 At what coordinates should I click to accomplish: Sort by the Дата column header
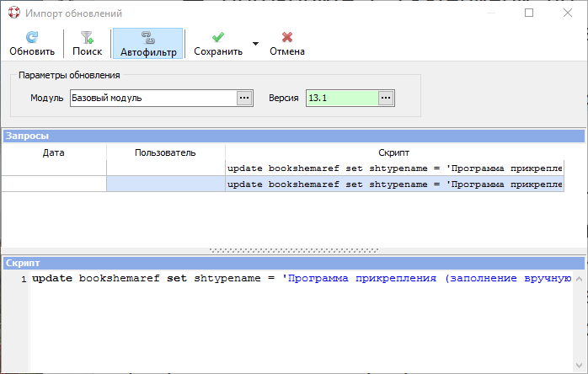[x=54, y=152]
